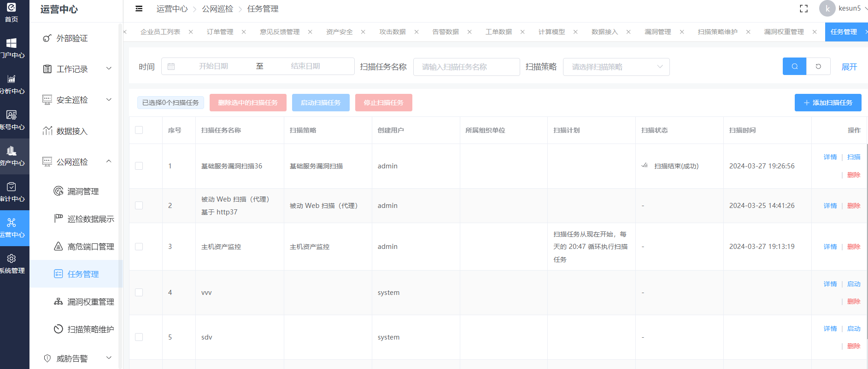Image resolution: width=868 pixels, height=369 pixels.
Task: Focus the 扫描任务名称 input field
Action: (x=466, y=67)
